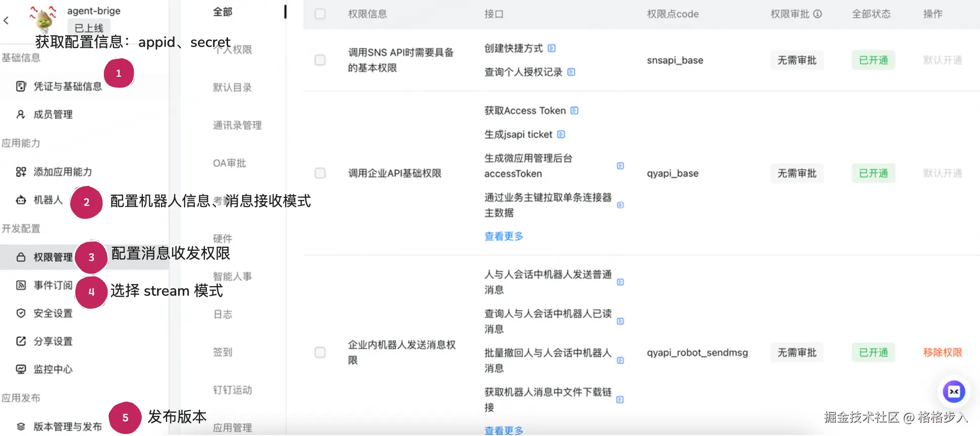The width and height of the screenshot is (980, 436).
Task: Click the document icon beside 创建快捷方式
Action: 552,48
